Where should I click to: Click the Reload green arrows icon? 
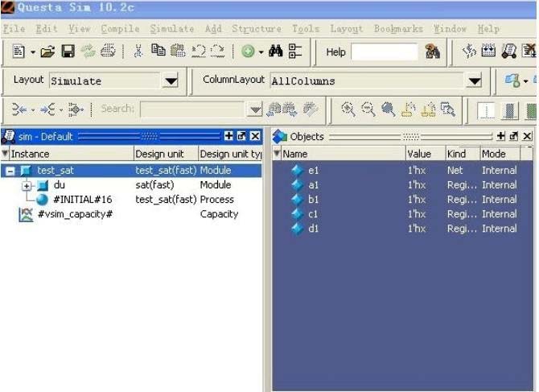click(88, 52)
